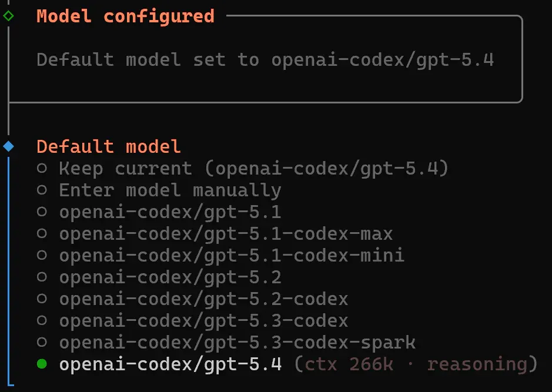Select the Keep current radio circle

click(42, 168)
